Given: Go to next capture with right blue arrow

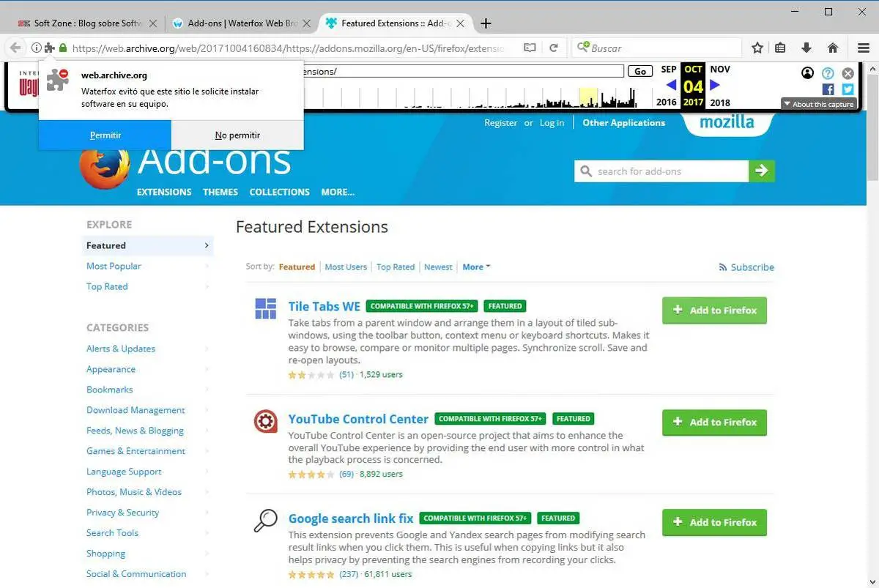Looking at the screenshot, I should (x=715, y=86).
